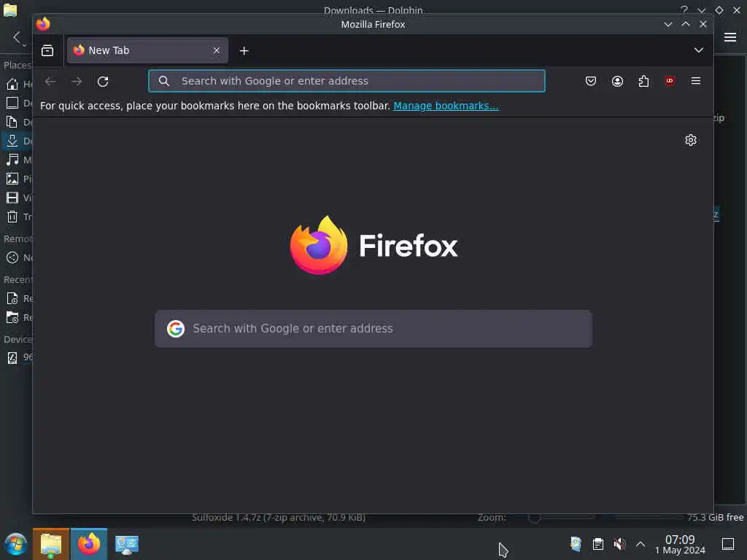Viewport: 747px width, 560px height.
Task: Open the Extensions puzzle icon
Action: click(643, 81)
